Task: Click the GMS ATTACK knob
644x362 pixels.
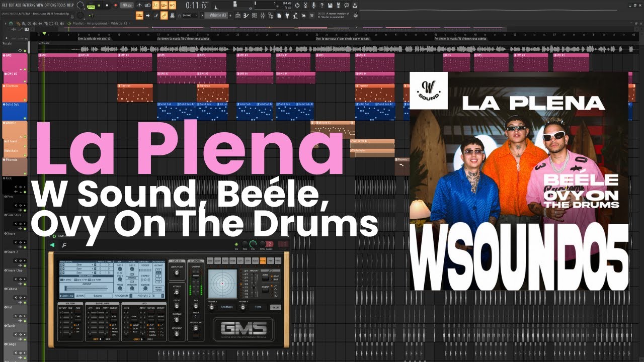Action: (x=177, y=292)
